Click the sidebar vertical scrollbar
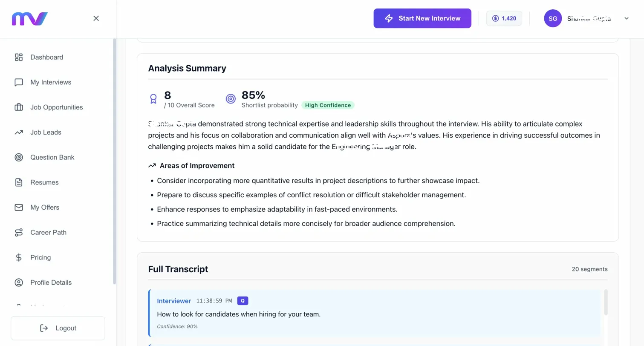644x346 pixels. [114, 162]
